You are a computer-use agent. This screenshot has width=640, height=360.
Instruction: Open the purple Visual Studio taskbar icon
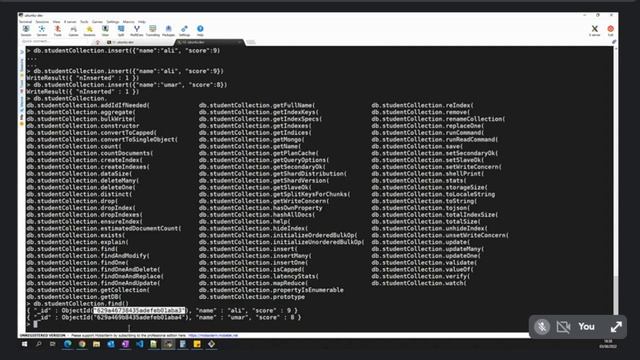pyautogui.click(x=125, y=344)
